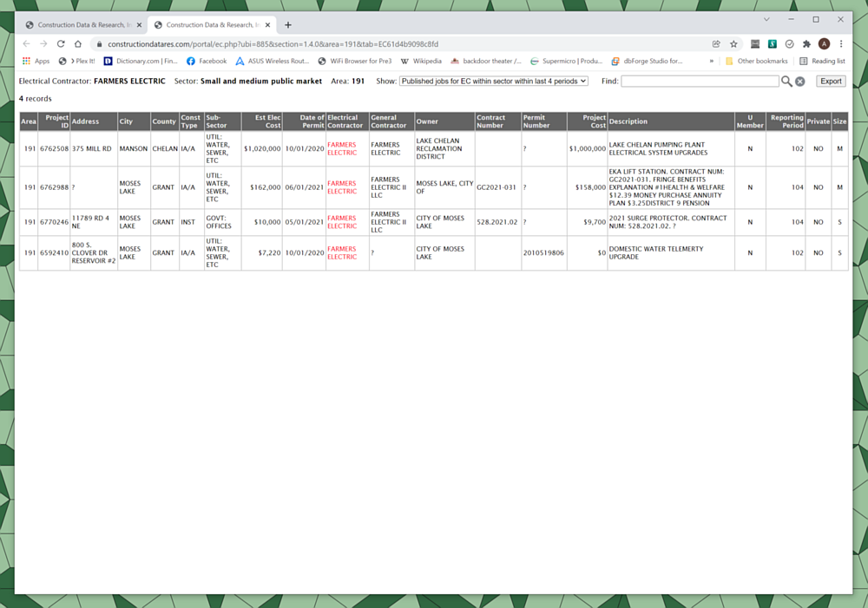The image size is (868, 608).
Task: Open the Facebook bookmark
Action: [207, 61]
